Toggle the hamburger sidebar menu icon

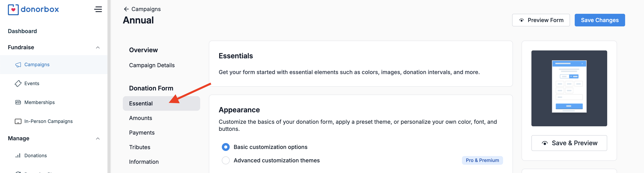pos(98,9)
